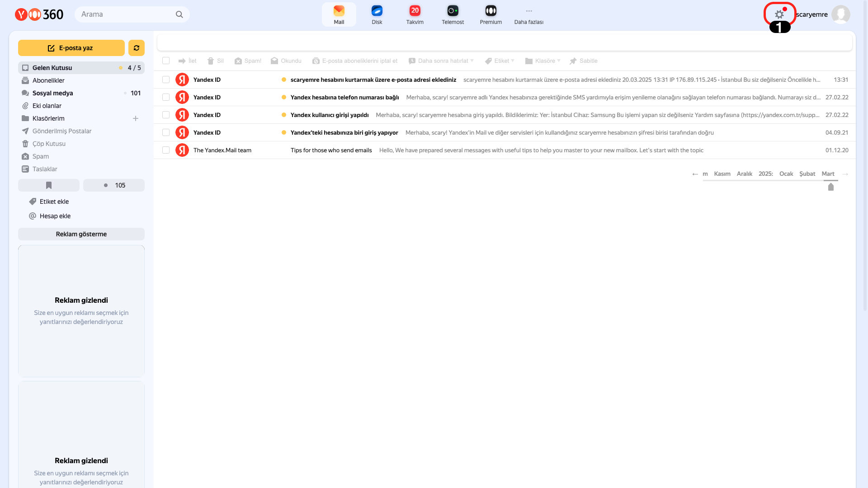The width and height of the screenshot is (868, 488).
Task: Jump to Mart on the timeline
Action: (x=828, y=174)
